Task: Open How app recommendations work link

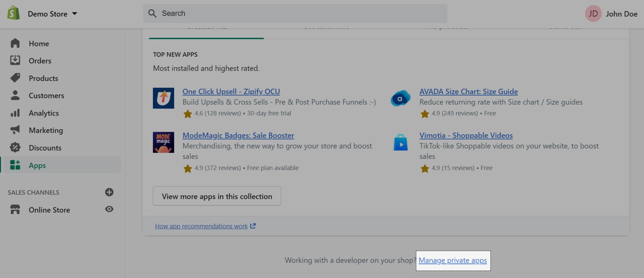Action: [x=201, y=226]
